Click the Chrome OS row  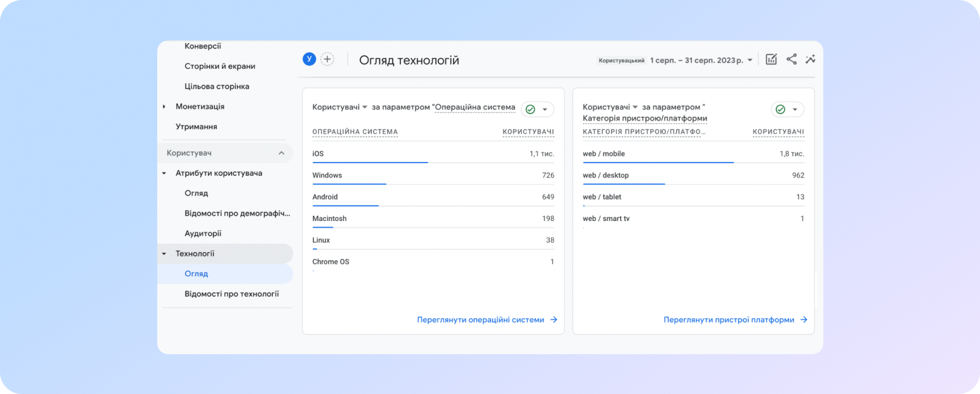coord(433,262)
